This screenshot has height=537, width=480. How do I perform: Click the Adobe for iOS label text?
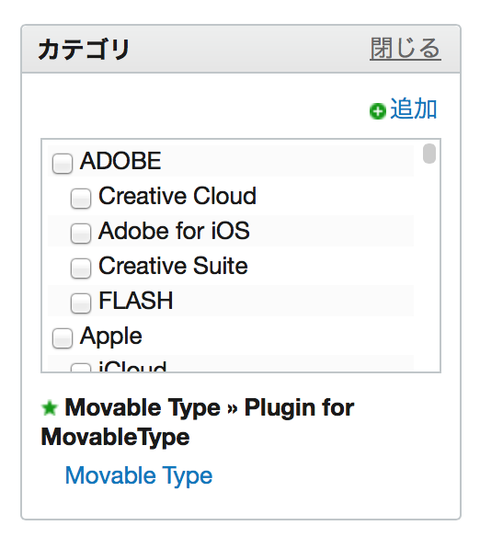point(174,231)
